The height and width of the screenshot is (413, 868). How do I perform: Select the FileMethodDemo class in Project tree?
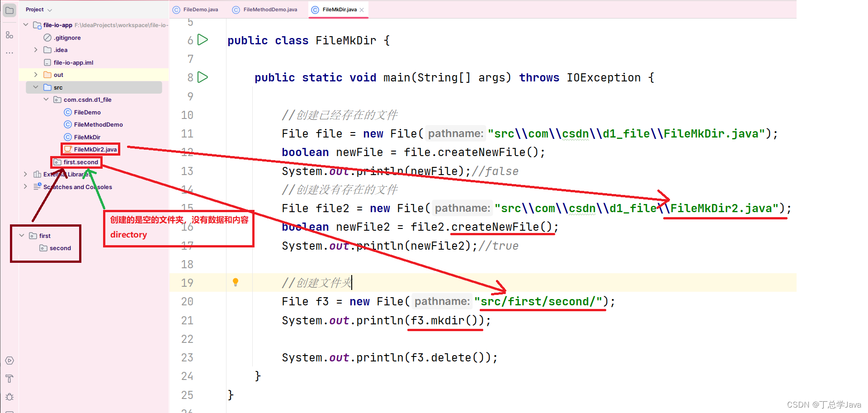[x=97, y=124]
